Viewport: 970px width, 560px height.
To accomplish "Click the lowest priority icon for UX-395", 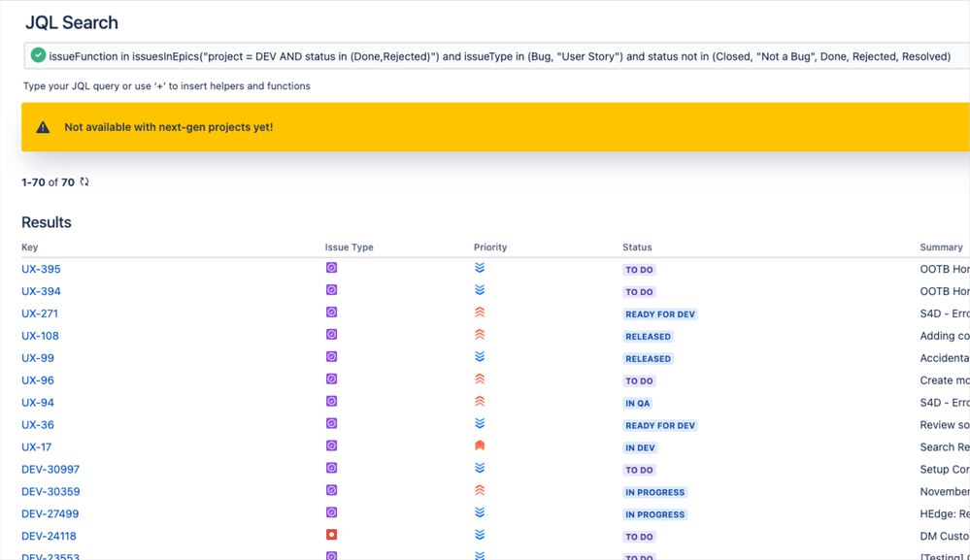I will click(x=480, y=268).
